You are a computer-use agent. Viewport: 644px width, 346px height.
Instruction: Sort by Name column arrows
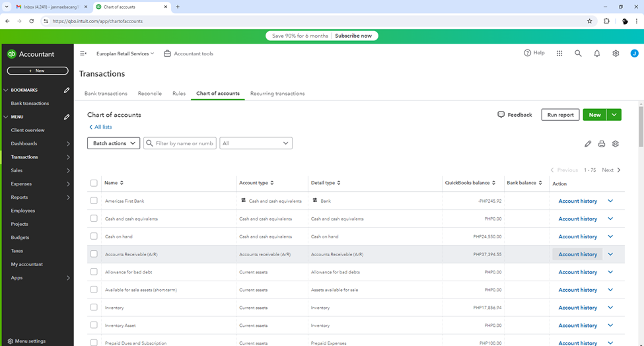(x=122, y=183)
